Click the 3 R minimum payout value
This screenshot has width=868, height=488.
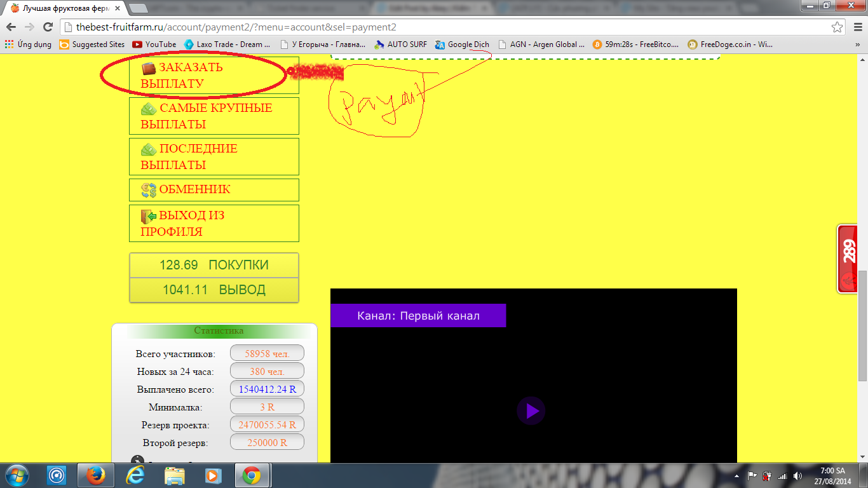point(267,407)
